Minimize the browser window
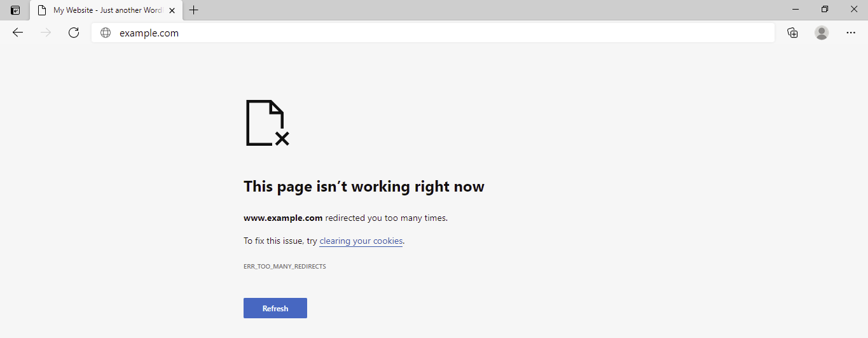The width and height of the screenshot is (868, 338). [x=796, y=10]
